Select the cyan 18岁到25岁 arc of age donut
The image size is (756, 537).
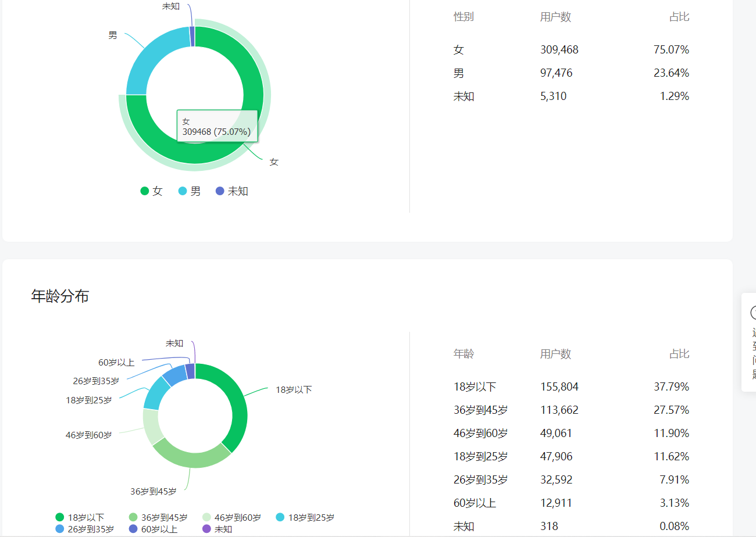pos(155,393)
